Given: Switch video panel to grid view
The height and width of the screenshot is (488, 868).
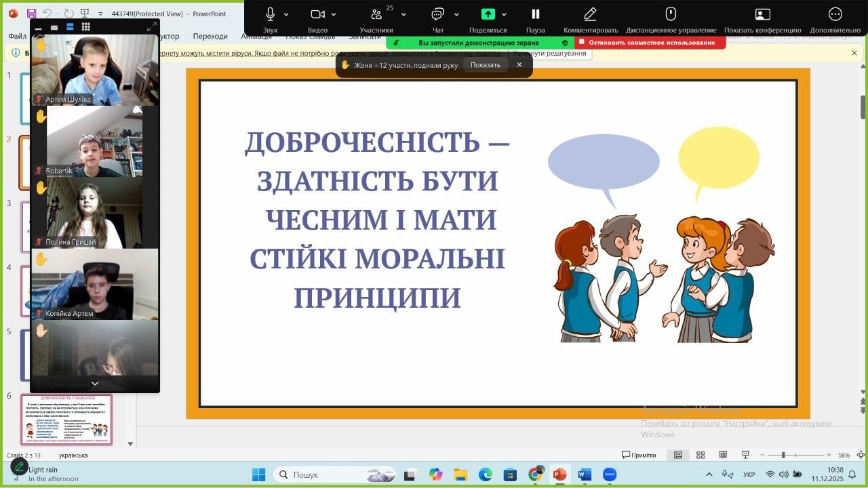Looking at the screenshot, I should click(x=86, y=27).
